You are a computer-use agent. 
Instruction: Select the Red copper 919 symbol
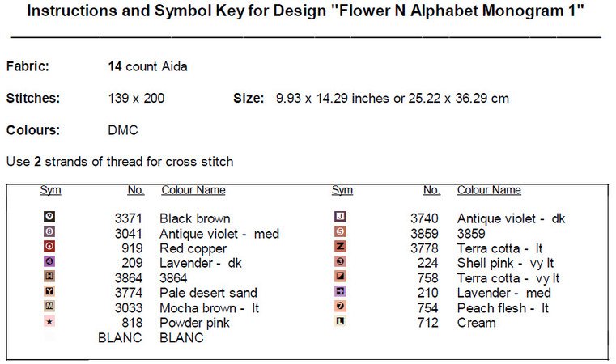point(49,248)
